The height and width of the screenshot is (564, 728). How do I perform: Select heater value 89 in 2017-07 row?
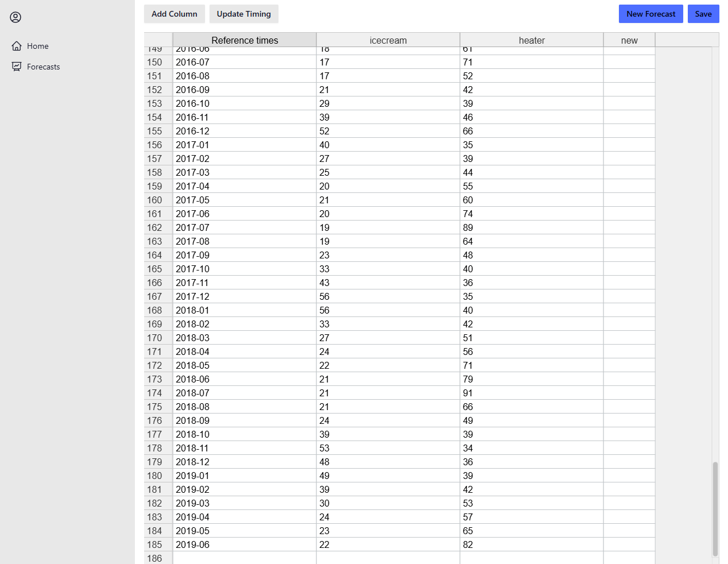[x=532, y=227]
